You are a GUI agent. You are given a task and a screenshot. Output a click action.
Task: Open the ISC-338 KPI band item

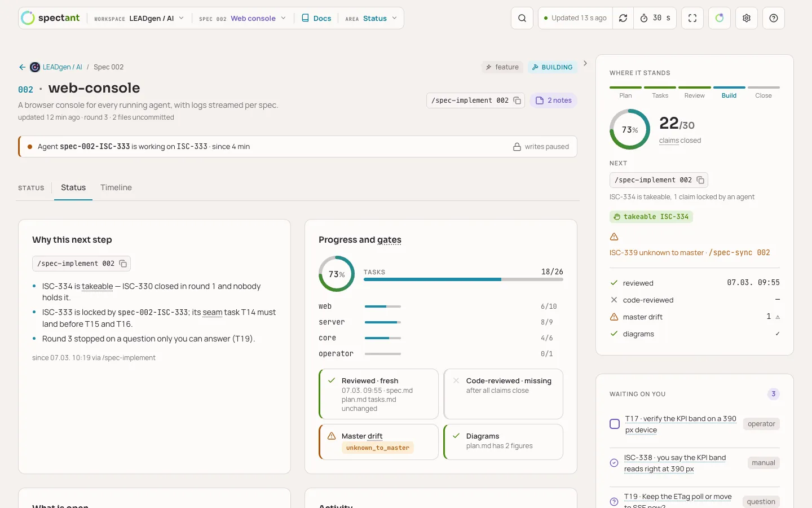pos(675,463)
